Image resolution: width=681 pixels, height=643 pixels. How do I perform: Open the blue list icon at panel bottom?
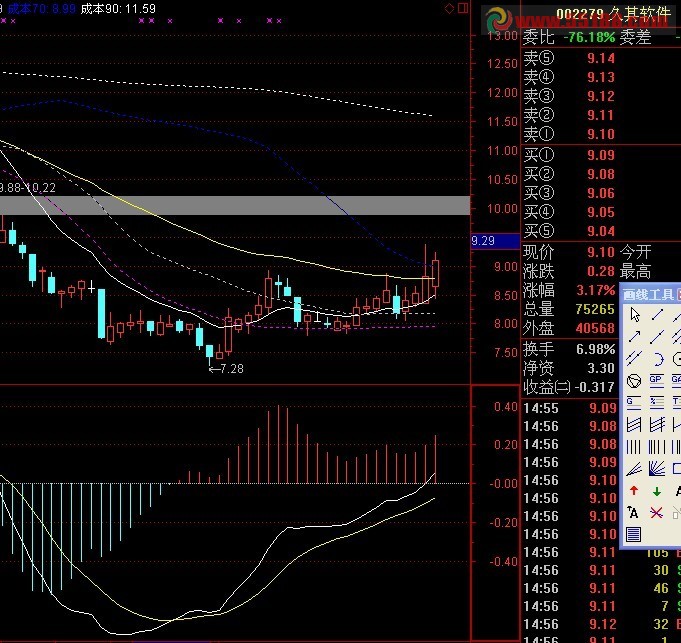tap(634, 534)
